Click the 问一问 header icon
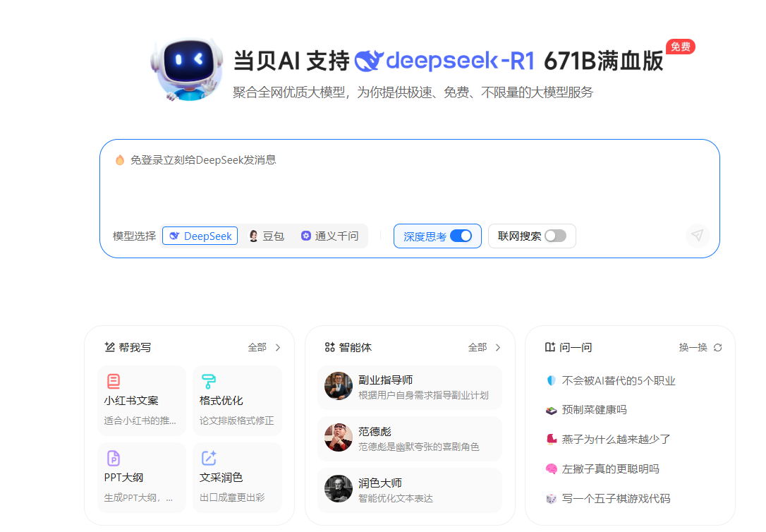 550,347
